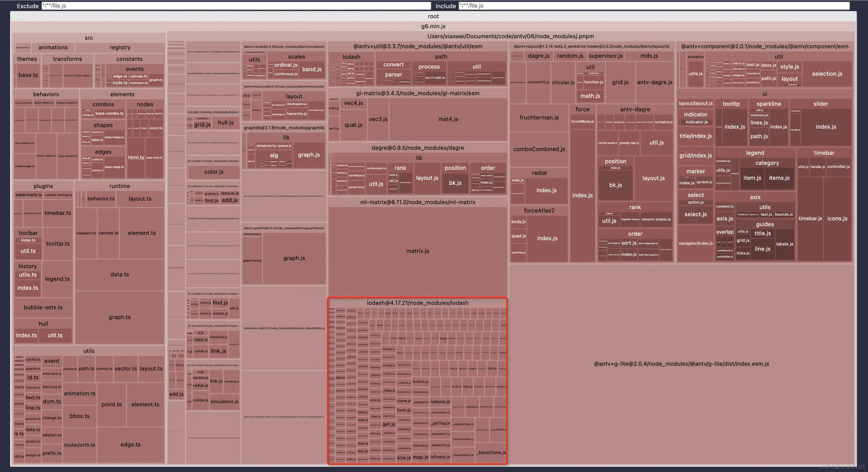
Task: Click the mat4.js treemap cell
Action: (x=448, y=119)
